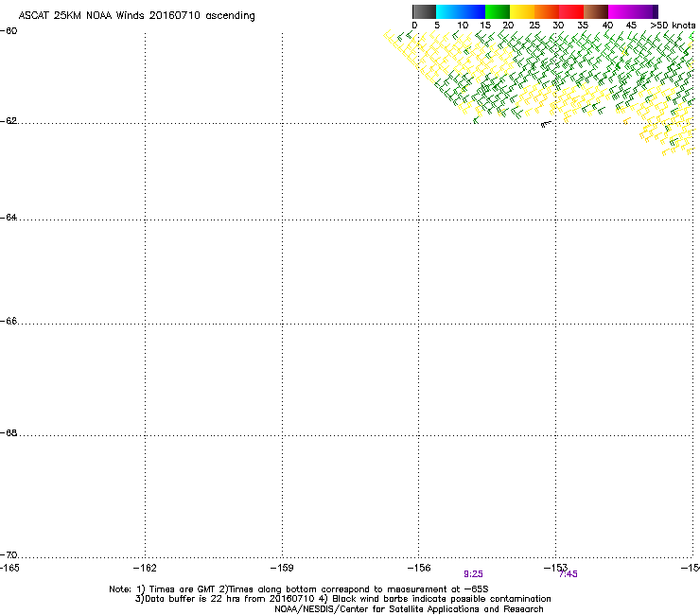Click the gray 0-5 knots color band
Image resolution: width=700 pixels, height=615 pixels.
tap(425, 11)
